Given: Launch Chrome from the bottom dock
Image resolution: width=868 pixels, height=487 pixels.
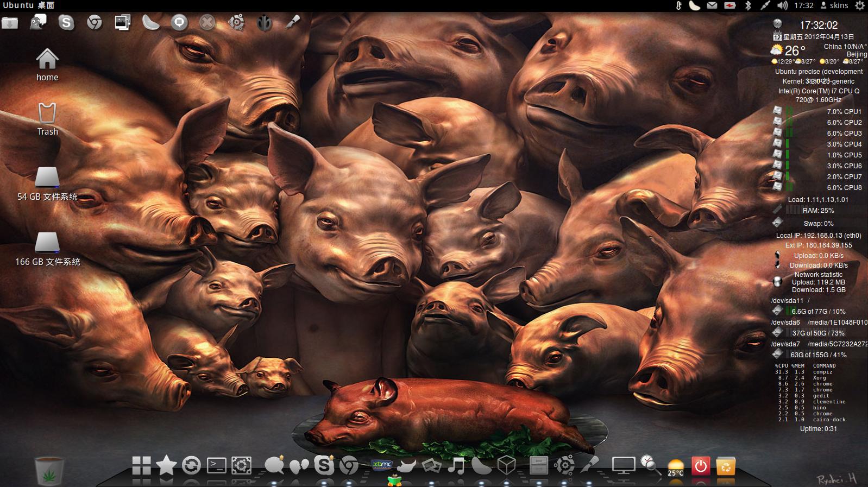Looking at the screenshot, I should [x=349, y=465].
